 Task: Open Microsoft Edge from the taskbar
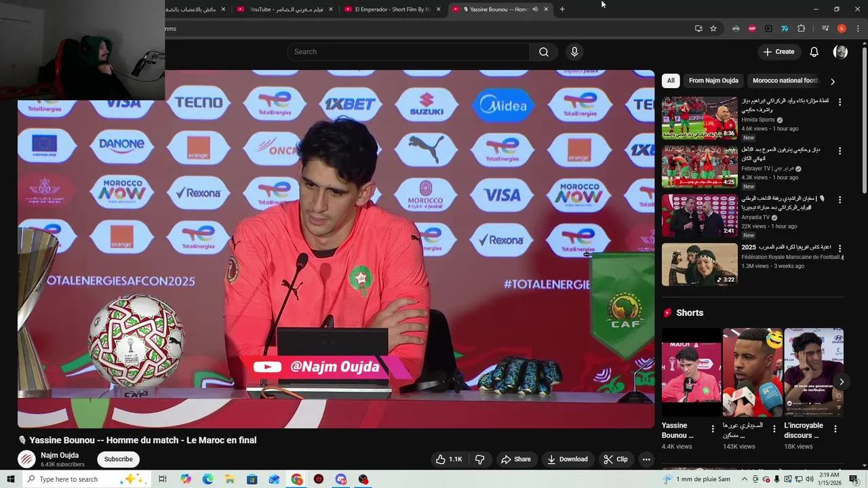pos(208,479)
